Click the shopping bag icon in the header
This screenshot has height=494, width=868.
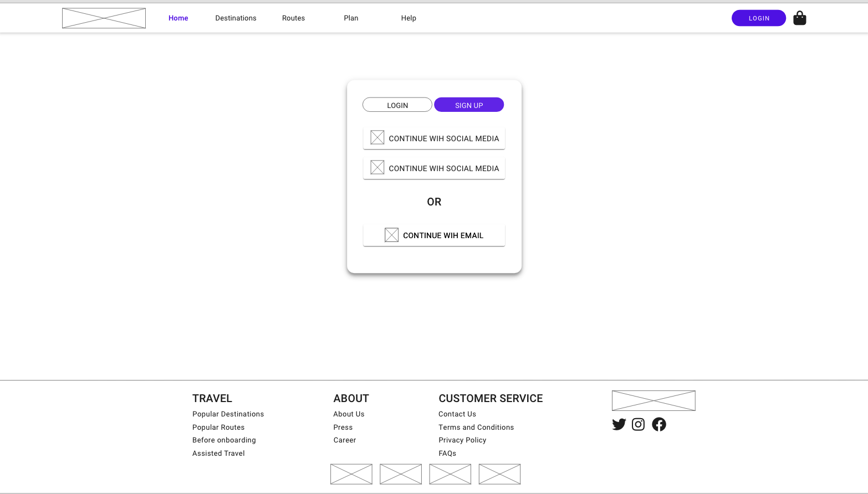(x=800, y=18)
